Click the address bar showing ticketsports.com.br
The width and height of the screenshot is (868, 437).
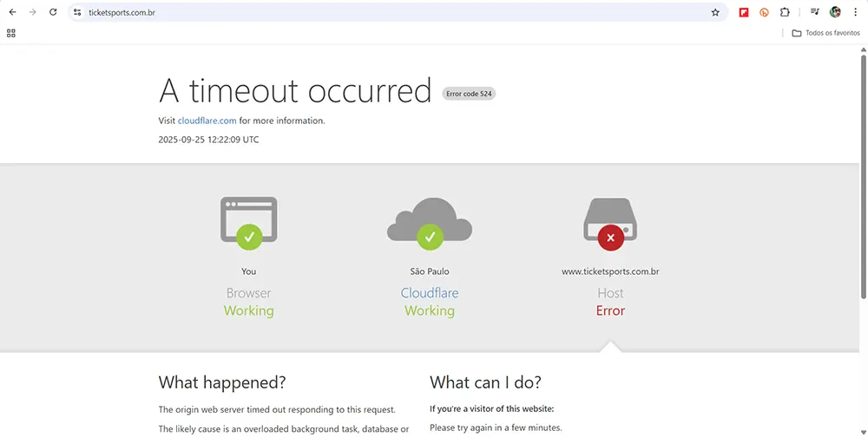[398, 12]
